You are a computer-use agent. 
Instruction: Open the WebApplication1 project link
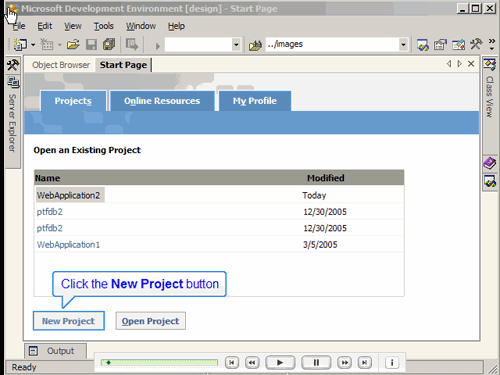pos(68,245)
